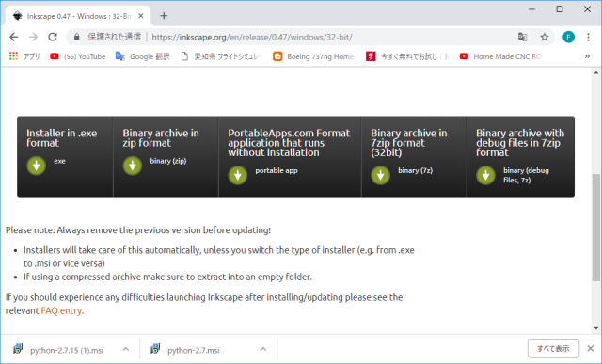Open the 愛知県 フライトシミュレ bookmark
This screenshot has height=364, width=602.
point(222,56)
